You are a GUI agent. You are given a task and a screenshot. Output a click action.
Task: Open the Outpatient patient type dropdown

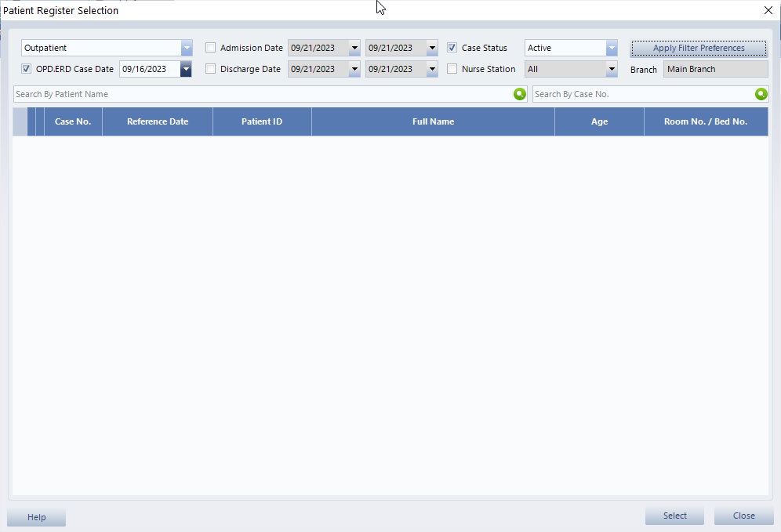coord(186,48)
